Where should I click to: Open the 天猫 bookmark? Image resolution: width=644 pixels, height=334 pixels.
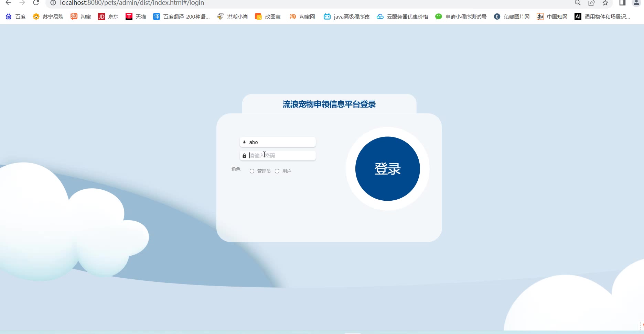click(136, 16)
